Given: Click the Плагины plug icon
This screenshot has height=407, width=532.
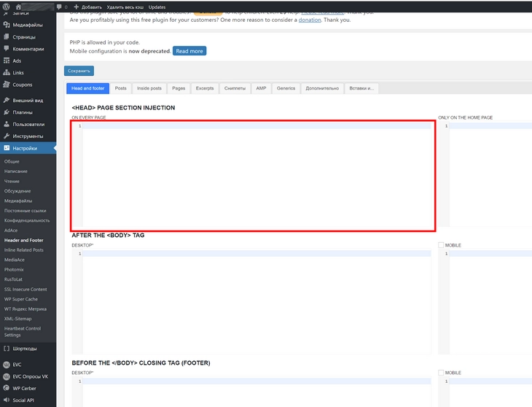Looking at the screenshot, I should tap(6, 112).
